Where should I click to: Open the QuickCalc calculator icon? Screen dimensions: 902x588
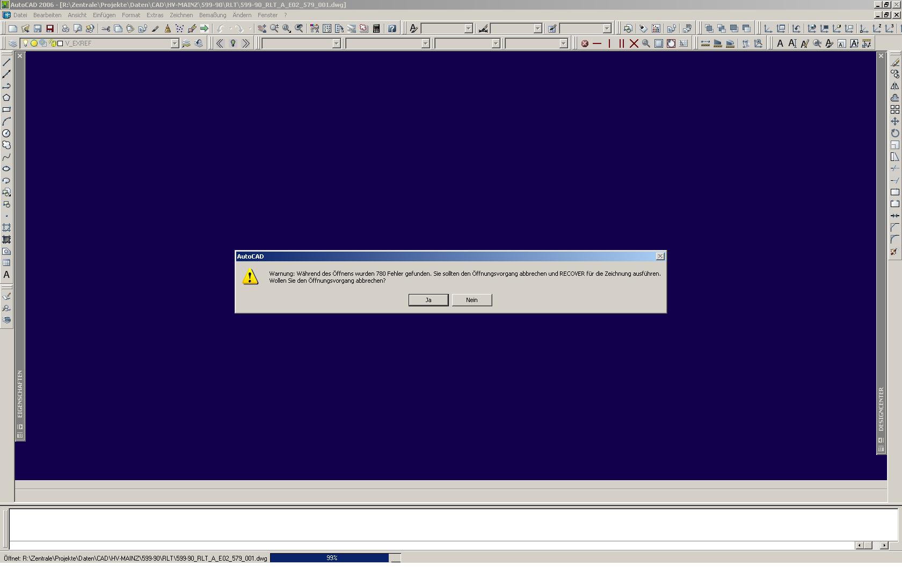pos(376,28)
